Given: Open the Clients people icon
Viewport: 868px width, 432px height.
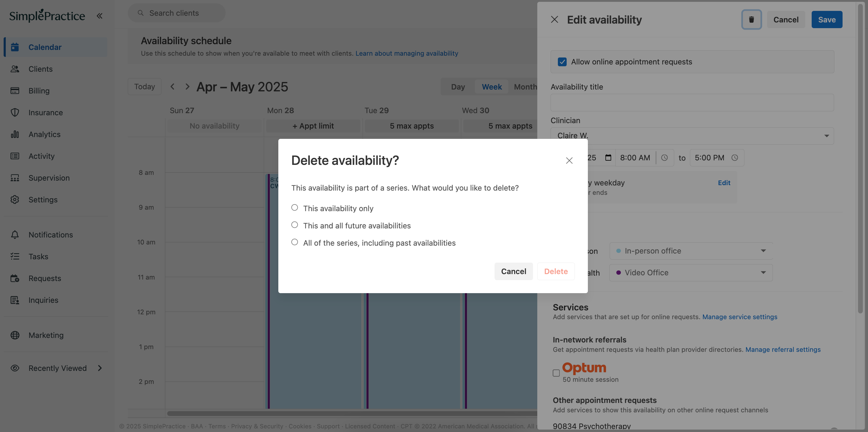Looking at the screenshot, I should coord(15,69).
